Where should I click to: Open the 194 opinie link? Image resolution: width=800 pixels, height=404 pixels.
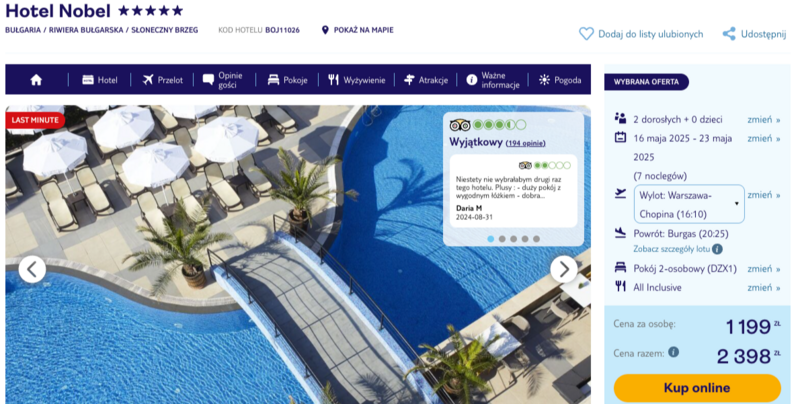(526, 143)
